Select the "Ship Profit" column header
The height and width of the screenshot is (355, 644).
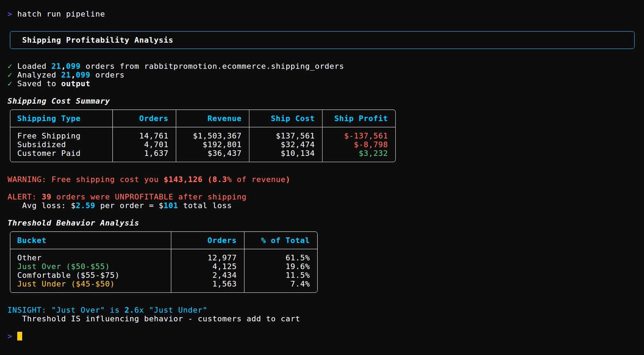coord(360,118)
